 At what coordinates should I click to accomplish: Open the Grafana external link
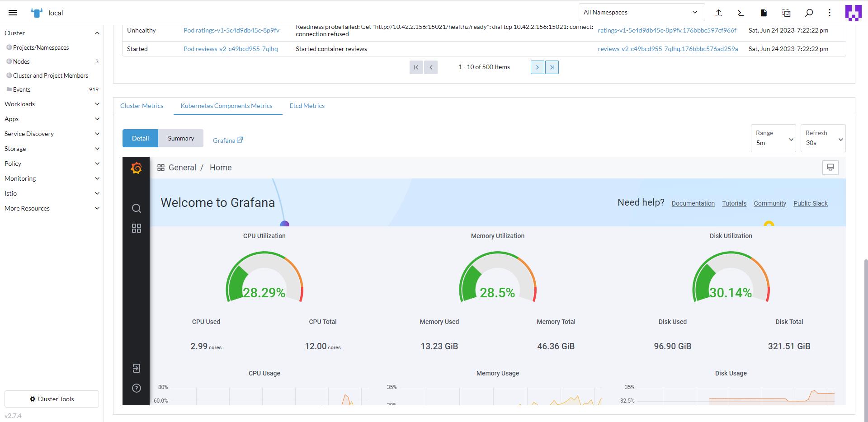pyautogui.click(x=228, y=141)
